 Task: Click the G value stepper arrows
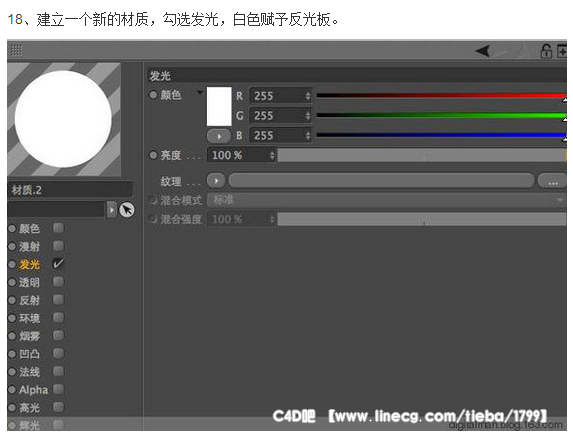tap(308, 116)
